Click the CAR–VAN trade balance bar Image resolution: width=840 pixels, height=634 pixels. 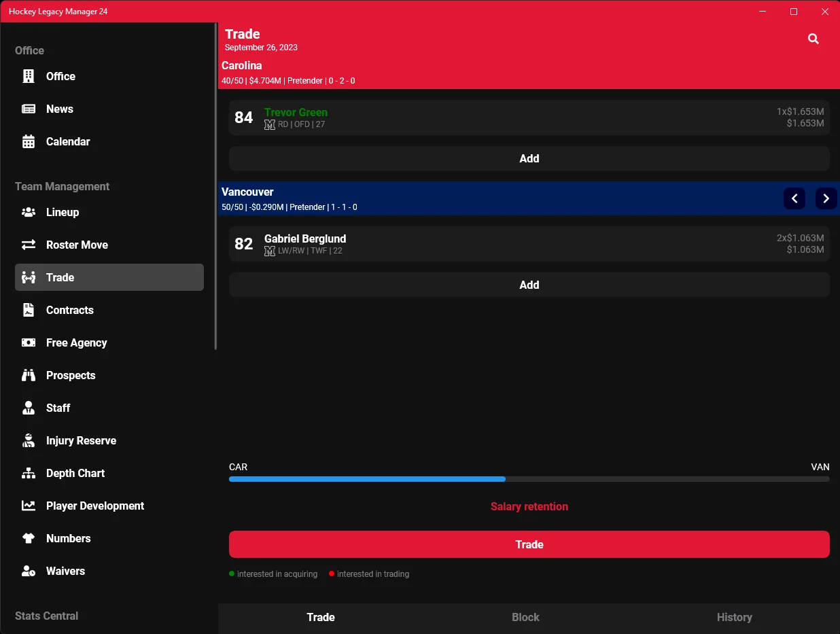pos(529,479)
